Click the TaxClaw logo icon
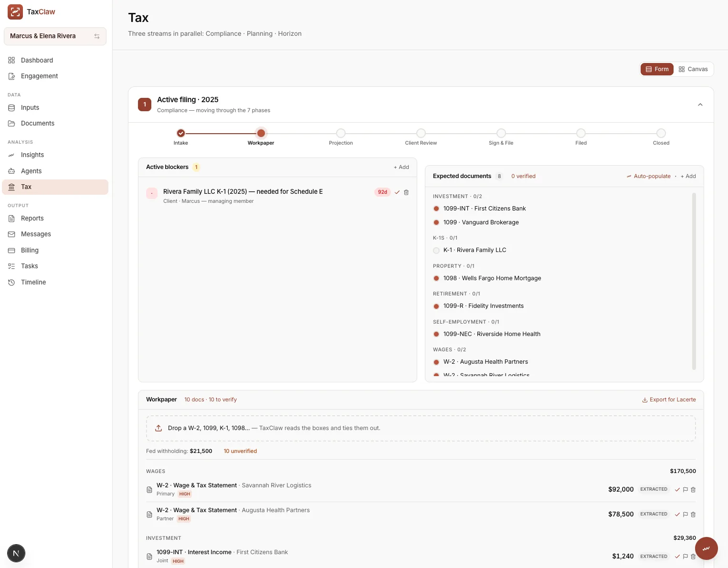The height and width of the screenshot is (568, 728). pyautogui.click(x=15, y=12)
